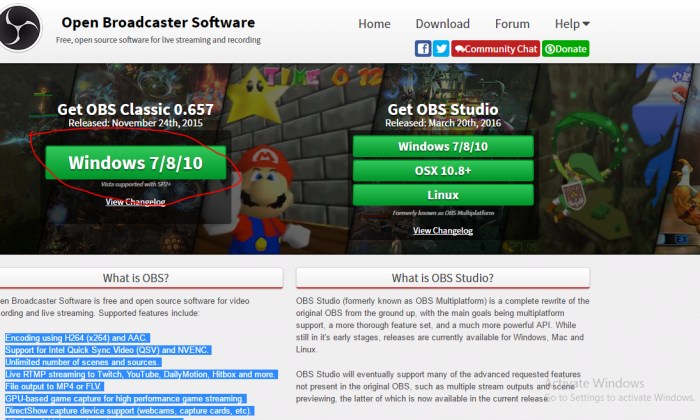700x420 pixels.
Task: Click 'GPU-based game capture' feature line
Action: click(125, 399)
